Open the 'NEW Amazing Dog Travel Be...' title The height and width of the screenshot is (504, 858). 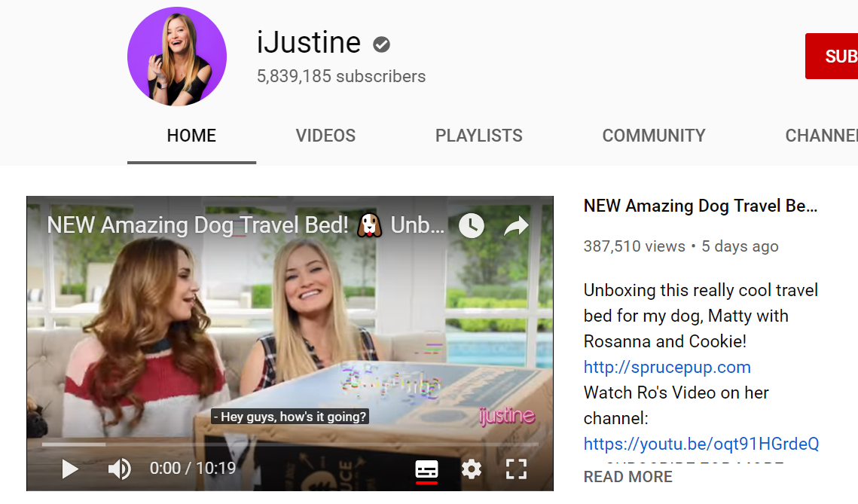coord(701,206)
